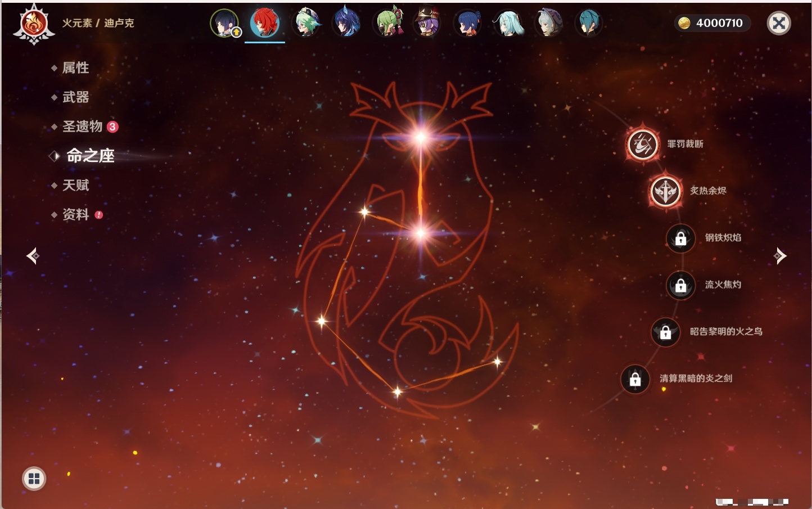The image size is (812, 509).
Task: Open the 炙热余烬 constellation node icon
Action: (x=666, y=191)
